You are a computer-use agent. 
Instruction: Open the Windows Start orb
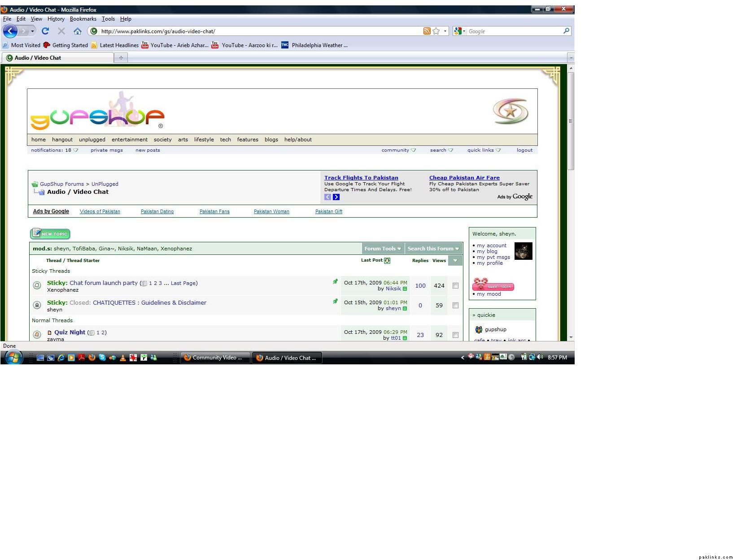click(13, 357)
